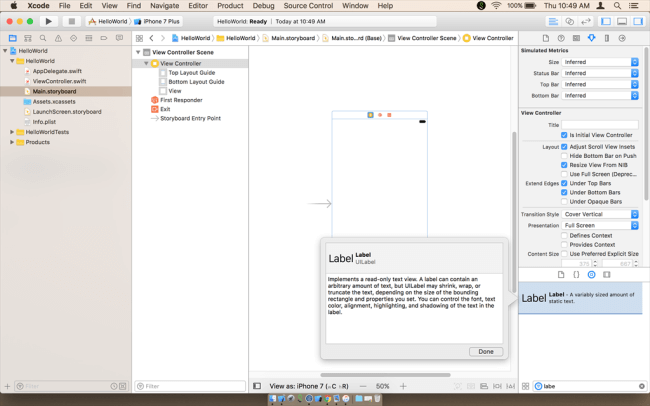Open the Test navigator
Screen dimensions: 650x406
(x=73, y=38)
